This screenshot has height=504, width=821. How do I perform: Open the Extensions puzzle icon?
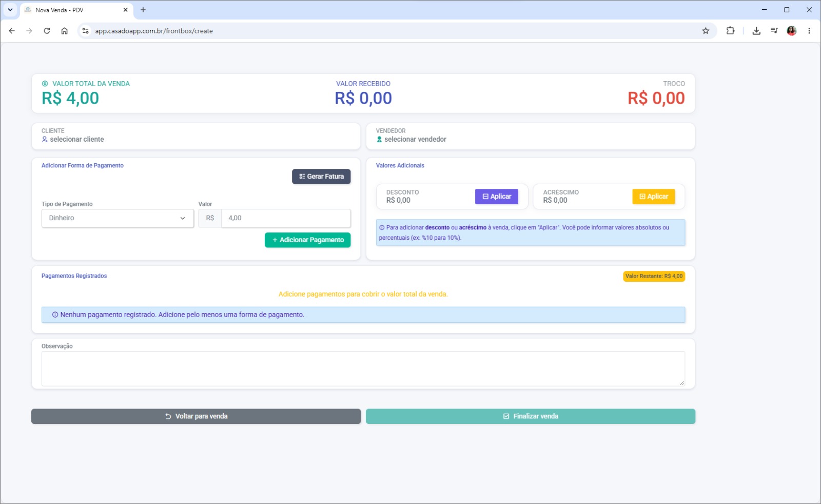[x=730, y=31]
